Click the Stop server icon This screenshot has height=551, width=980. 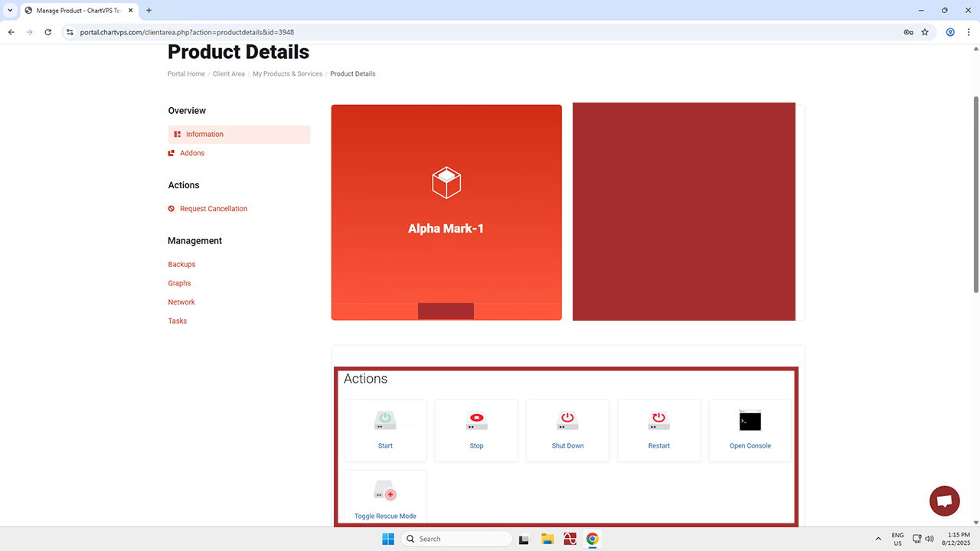pos(476,421)
